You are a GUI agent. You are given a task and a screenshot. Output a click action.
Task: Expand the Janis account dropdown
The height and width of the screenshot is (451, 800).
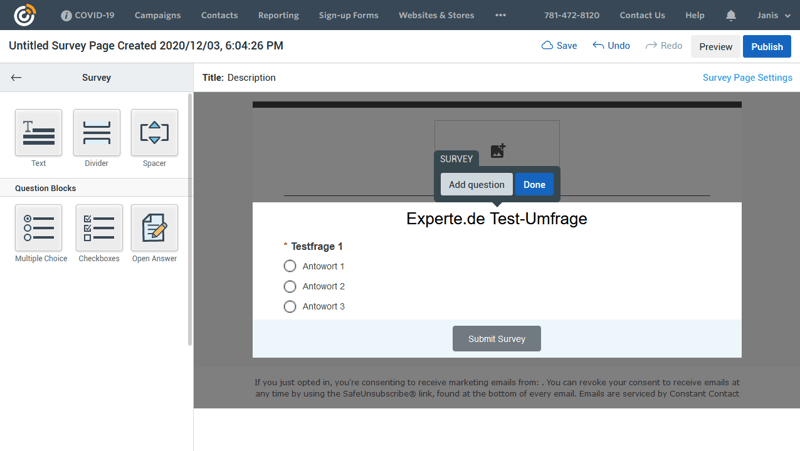(773, 15)
